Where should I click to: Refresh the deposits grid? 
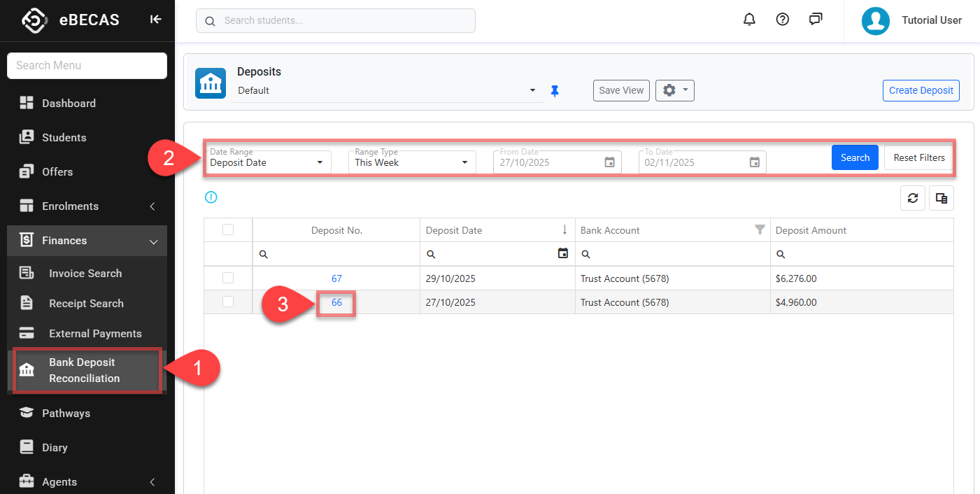913,199
